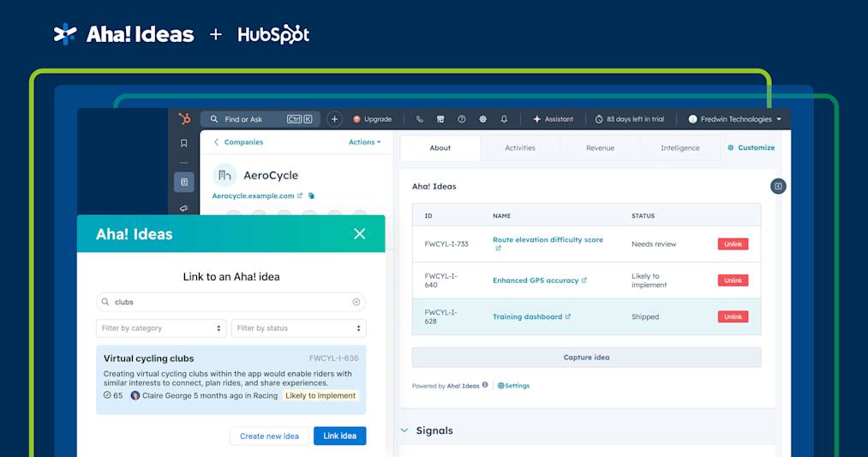This screenshot has width=868, height=457.
Task: Click the Needs review status cell
Action: [654, 244]
